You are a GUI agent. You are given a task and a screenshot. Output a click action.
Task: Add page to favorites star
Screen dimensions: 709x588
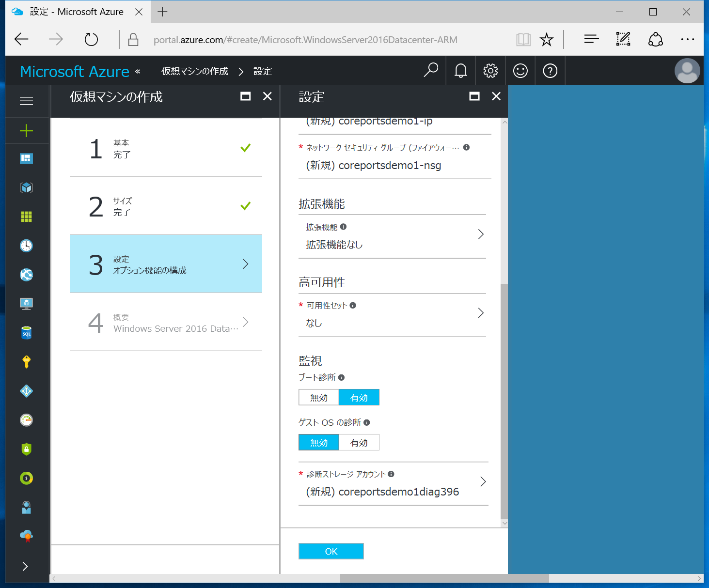547,39
